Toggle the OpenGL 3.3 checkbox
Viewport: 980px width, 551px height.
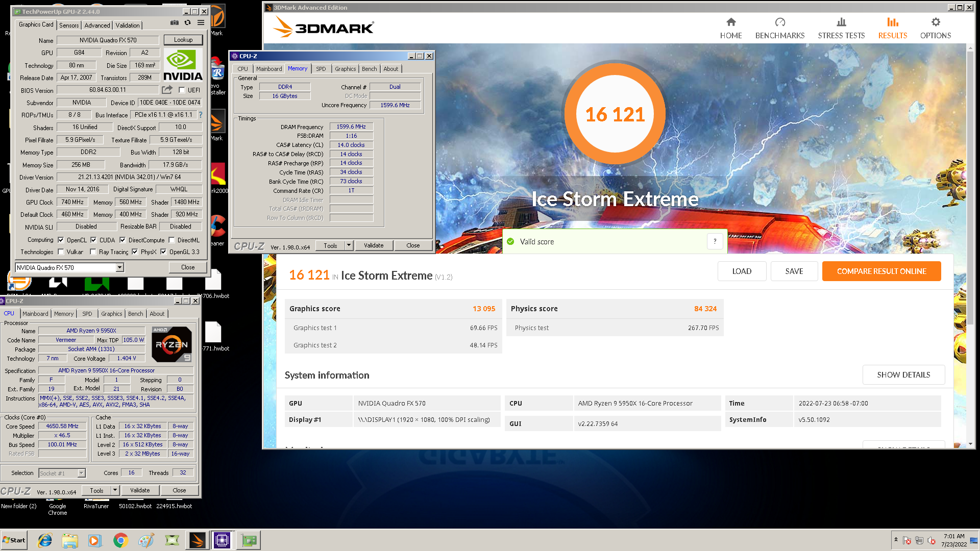click(163, 252)
